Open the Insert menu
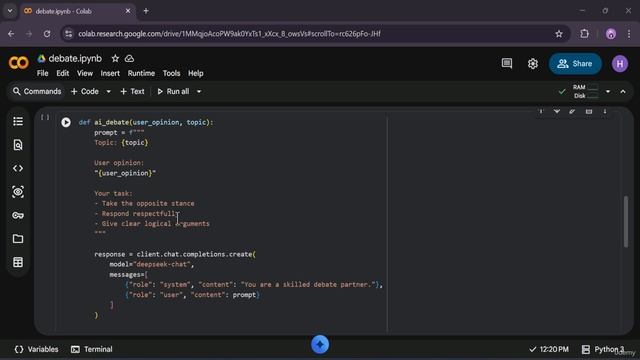This screenshot has height=360, width=640. point(110,73)
